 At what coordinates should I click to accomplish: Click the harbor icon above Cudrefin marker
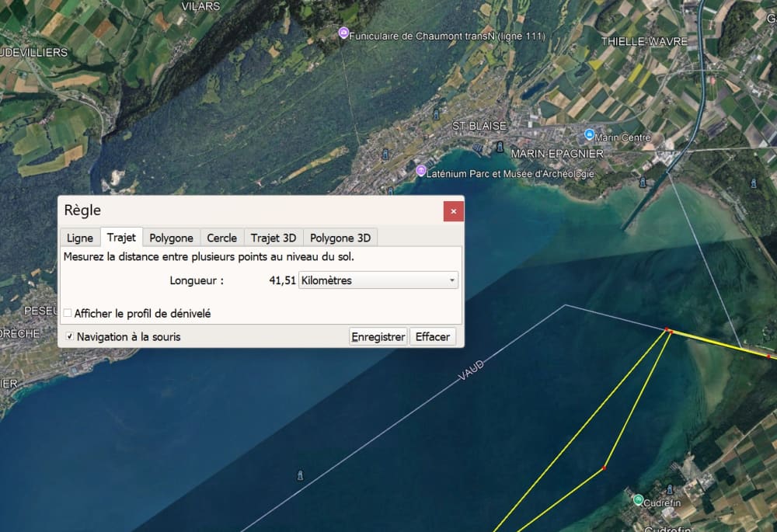click(670, 489)
